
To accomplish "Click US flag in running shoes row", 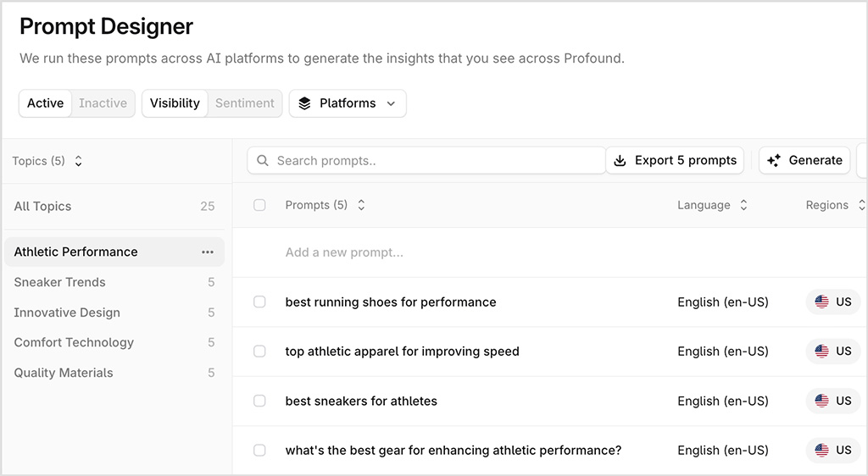I will coord(822,302).
